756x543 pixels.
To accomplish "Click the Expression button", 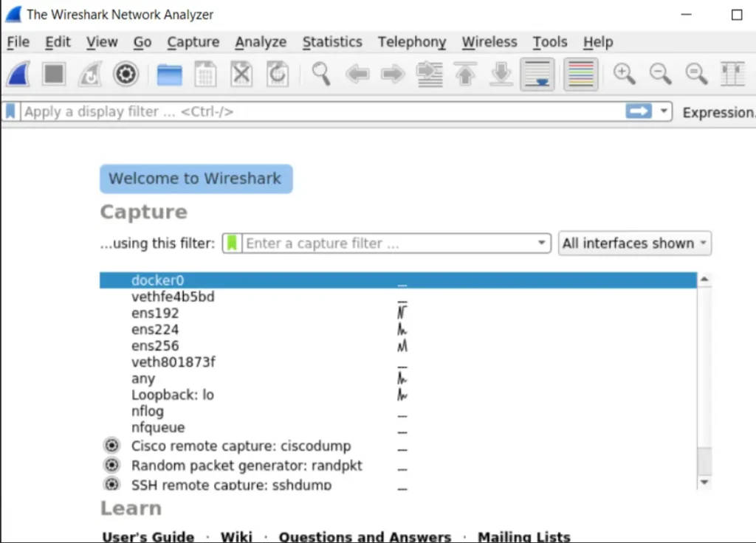I will coord(719,112).
